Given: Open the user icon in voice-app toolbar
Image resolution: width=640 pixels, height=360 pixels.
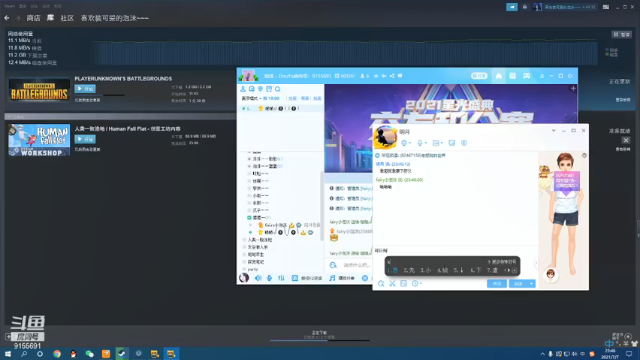Looking at the screenshot, I should coord(243,89).
